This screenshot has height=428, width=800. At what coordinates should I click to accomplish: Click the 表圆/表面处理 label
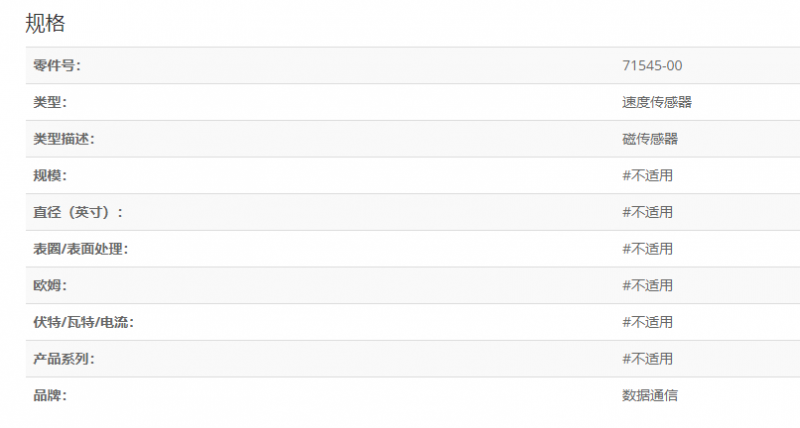pyautogui.click(x=80, y=249)
